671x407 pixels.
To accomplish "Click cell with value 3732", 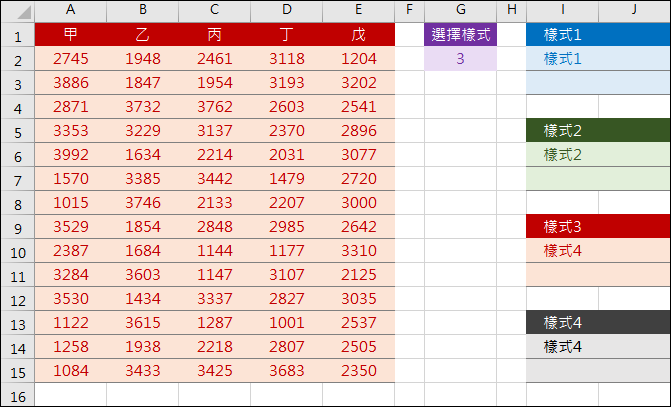I will 143,107.
